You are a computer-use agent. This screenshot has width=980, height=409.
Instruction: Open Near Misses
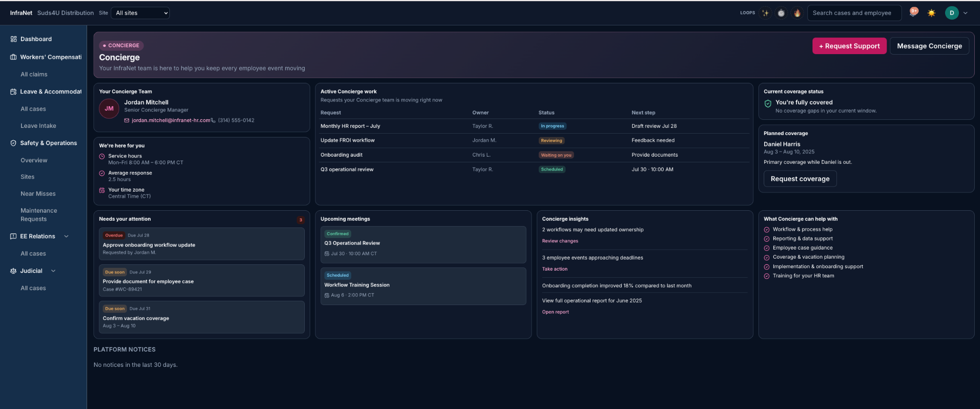(38, 193)
